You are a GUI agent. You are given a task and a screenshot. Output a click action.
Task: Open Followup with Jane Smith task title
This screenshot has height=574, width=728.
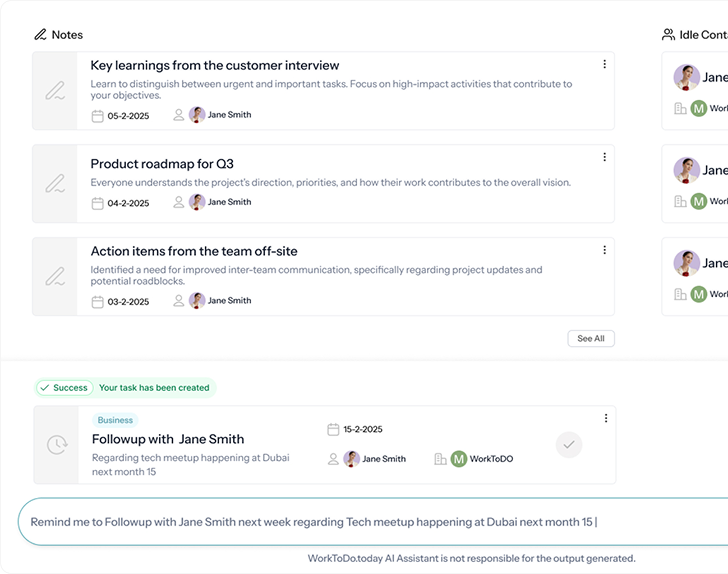pos(168,439)
